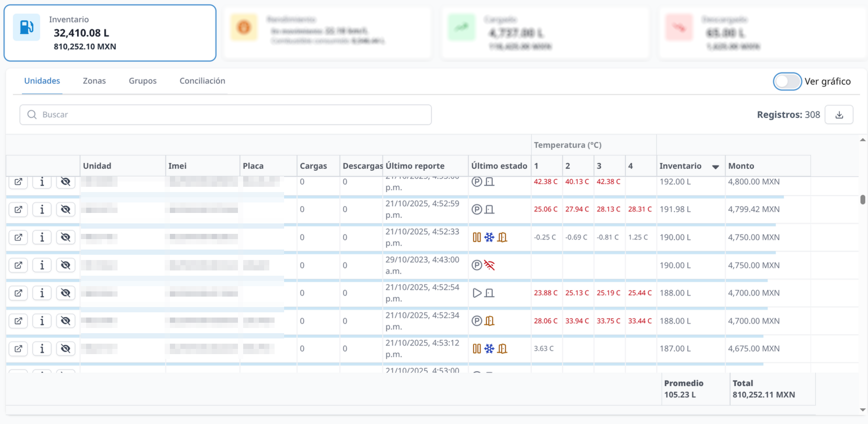Open external link for the 191.98 L row
The width and height of the screenshot is (868, 424).
[x=18, y=210]
